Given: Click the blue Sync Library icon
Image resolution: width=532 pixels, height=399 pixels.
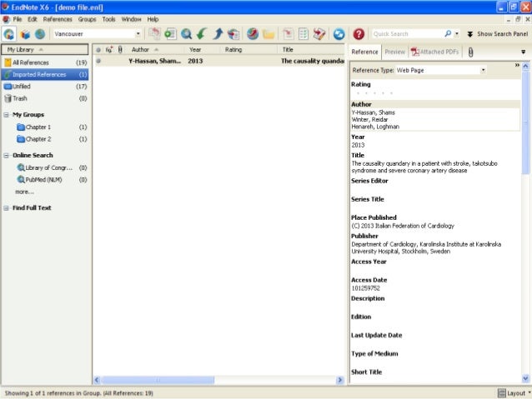Looking at the screenshot, I should click(x=339, y=34).
